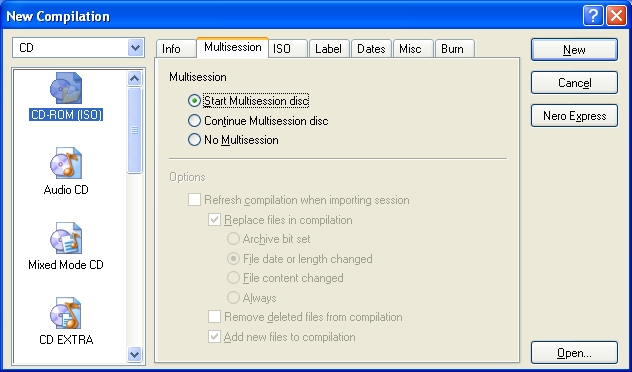Click the Open... button

pos(574,353)
